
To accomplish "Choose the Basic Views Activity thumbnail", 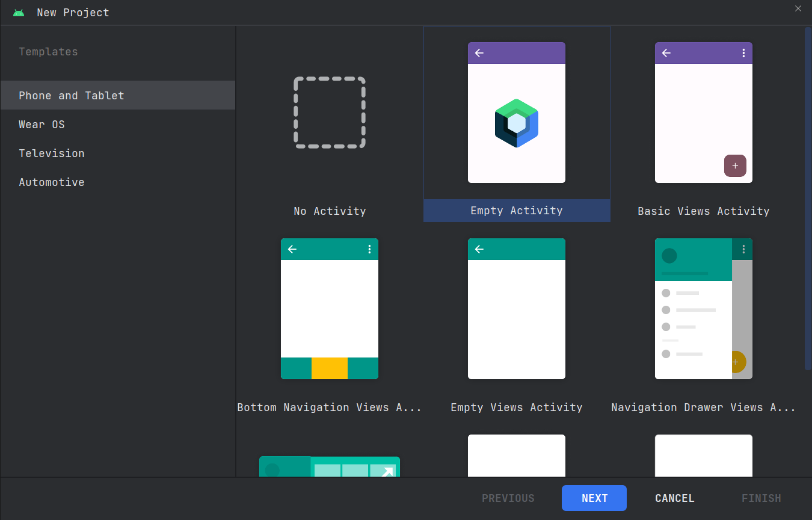I will pyautogui.click(x=704, y=113).
